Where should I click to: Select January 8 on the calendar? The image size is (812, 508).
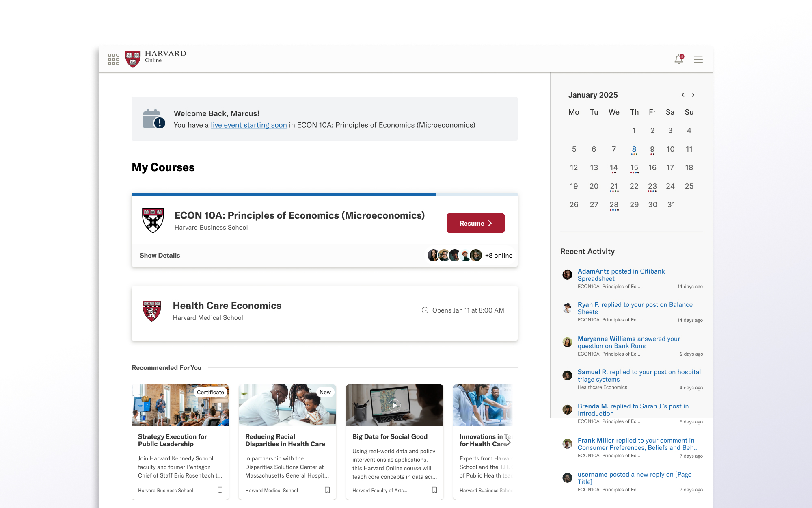(634, 150)
